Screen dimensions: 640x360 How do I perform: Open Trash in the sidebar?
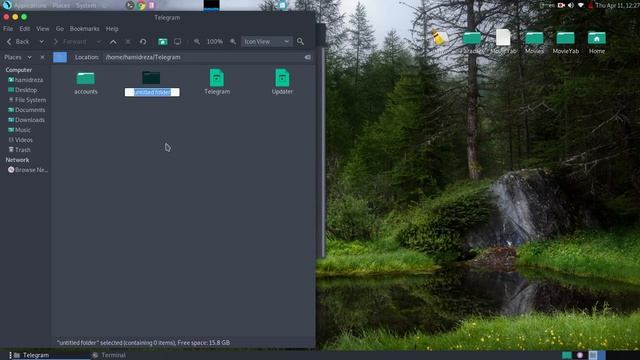pyautogui.click(x=20, y=150)
